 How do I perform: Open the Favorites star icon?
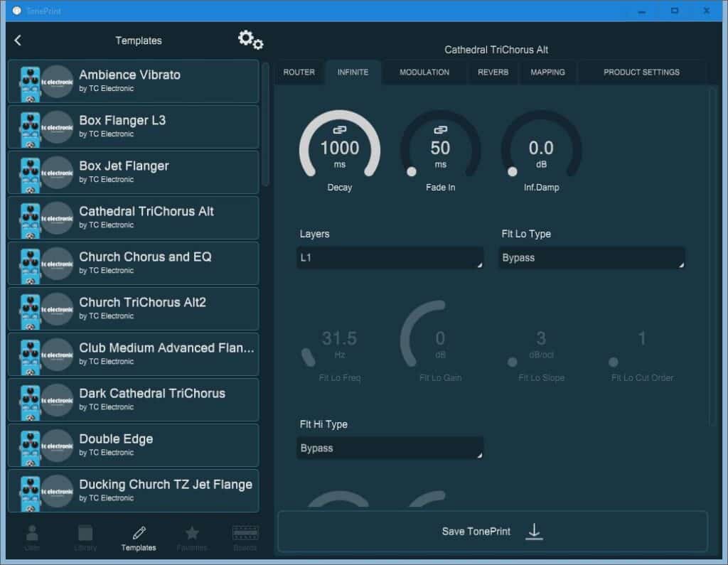pos(192,538)
